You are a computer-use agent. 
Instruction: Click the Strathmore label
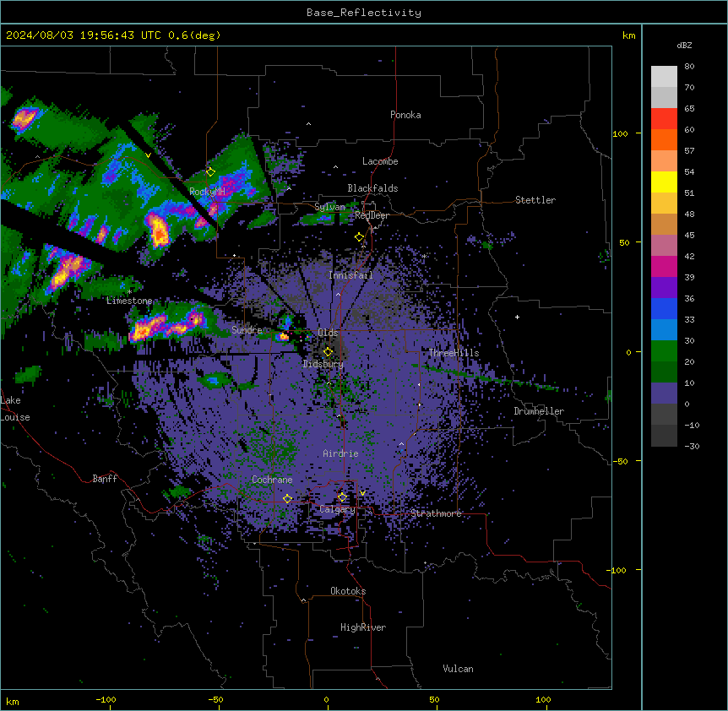(436, 513)
